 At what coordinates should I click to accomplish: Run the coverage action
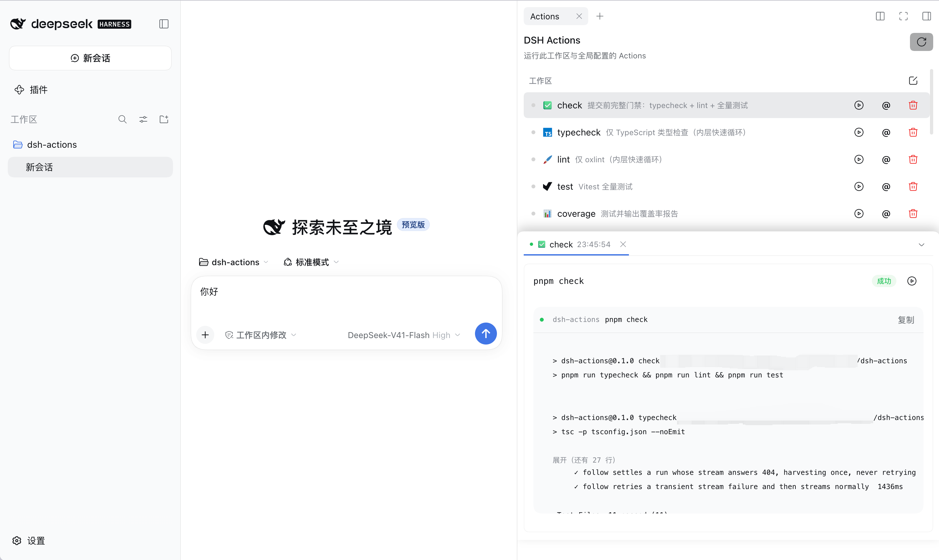(859, 214)
